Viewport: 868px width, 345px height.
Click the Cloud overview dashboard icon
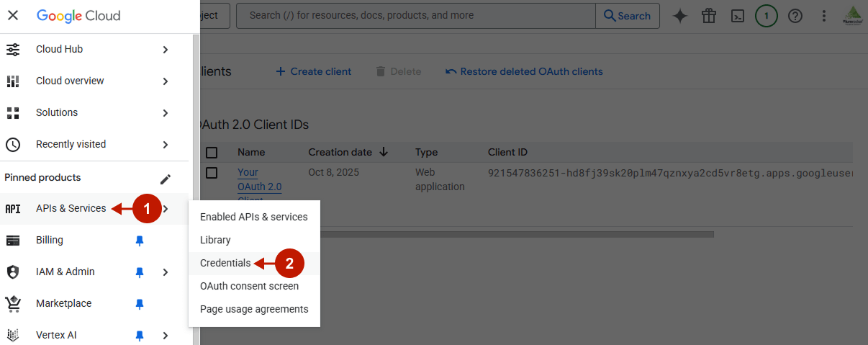[x=13, y=81]
